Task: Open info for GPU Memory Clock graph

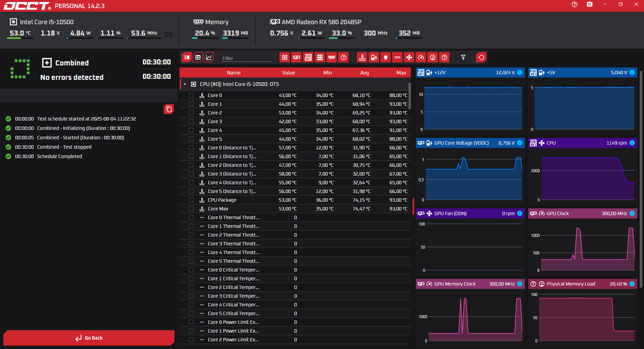Action: pyautogui.click(x=520, y=284)
